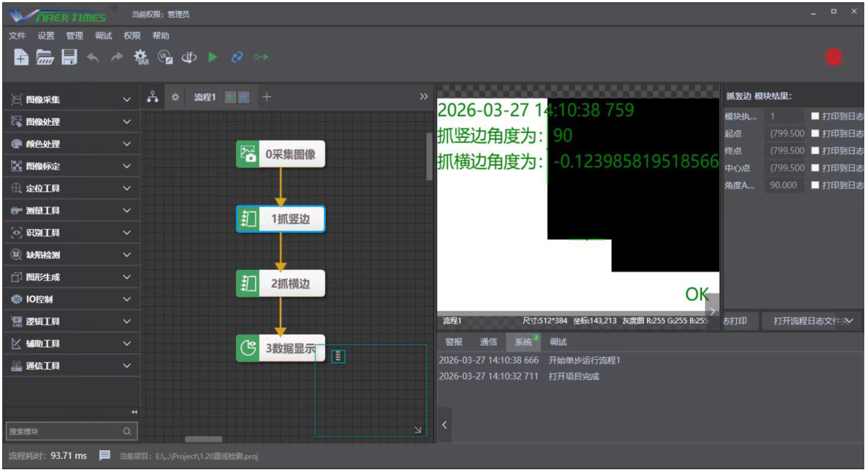Image resolution: width=868 pixels, height=473 pixels.
Task: Start continuous loop run in toolbar
Action: coord(237,57)
